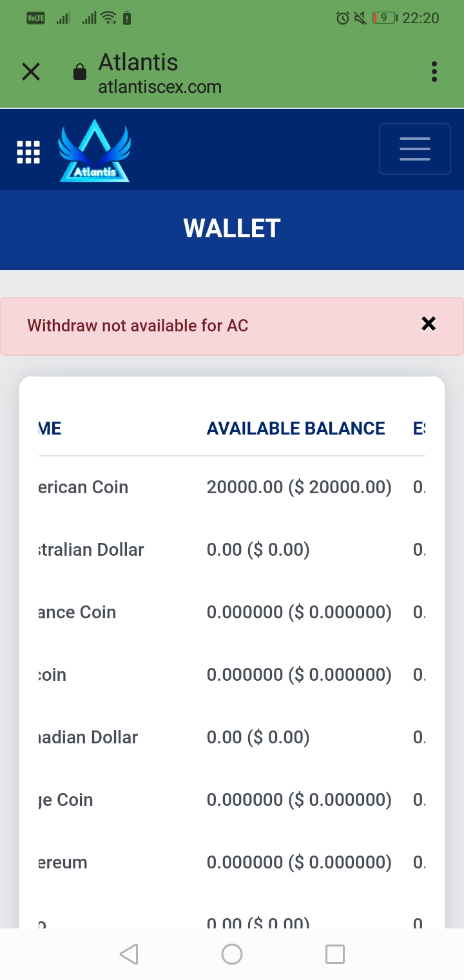This screenshot has height=980, width=464.
Task: Tap the Android home circle button
Action: (x=232, y=954)
